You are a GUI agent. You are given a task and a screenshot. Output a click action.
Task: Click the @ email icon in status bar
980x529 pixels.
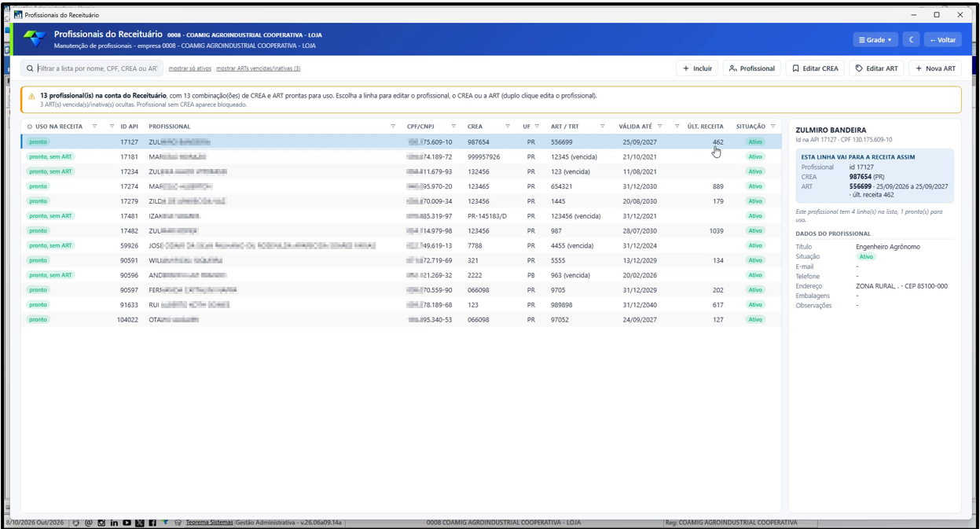click(x=89, y=523)
